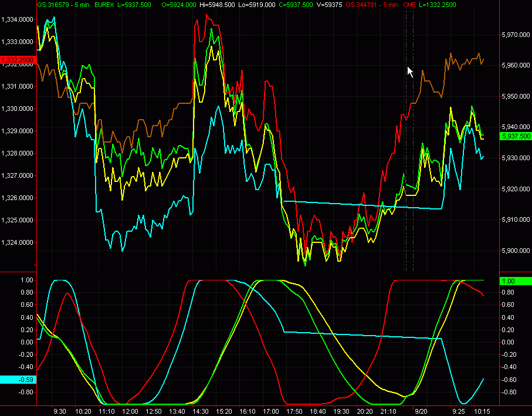Click the 12:00 time axis label

point(130,411)
